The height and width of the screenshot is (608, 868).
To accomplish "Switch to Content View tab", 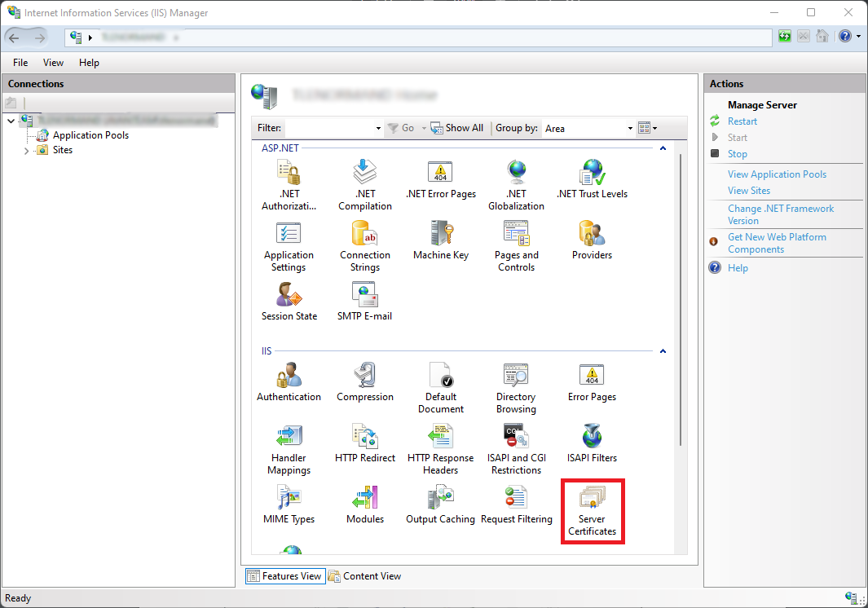I will pos(365,576).
